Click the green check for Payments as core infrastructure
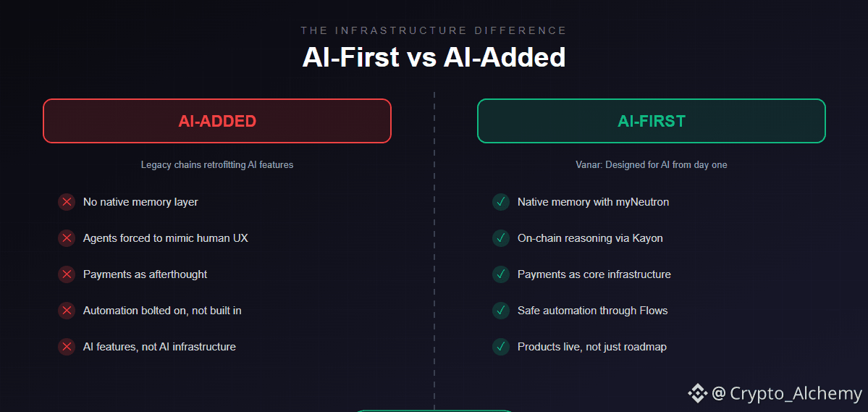868x412 pixels. point(500,274)
